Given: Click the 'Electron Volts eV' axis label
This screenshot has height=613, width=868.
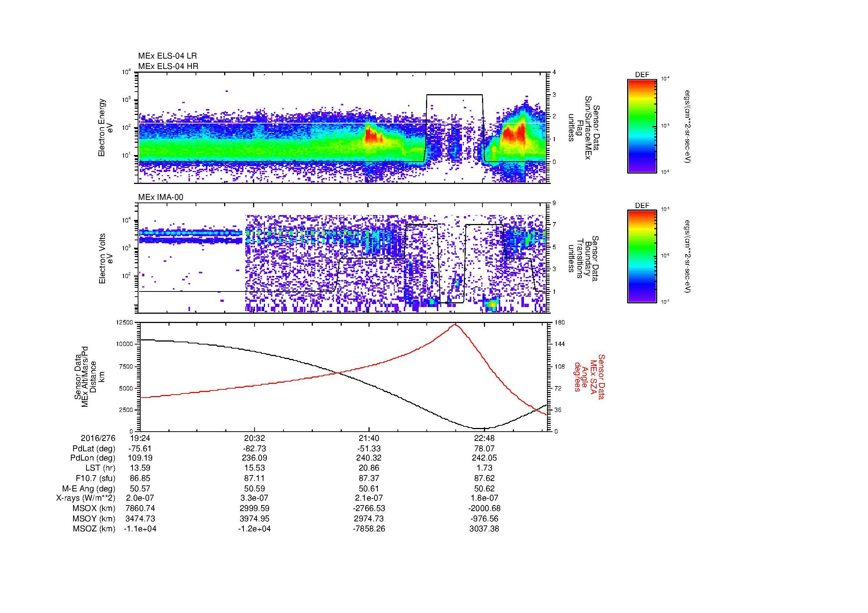Looking at the screenshot, I should pyautogui.click(x=105, y=259).
